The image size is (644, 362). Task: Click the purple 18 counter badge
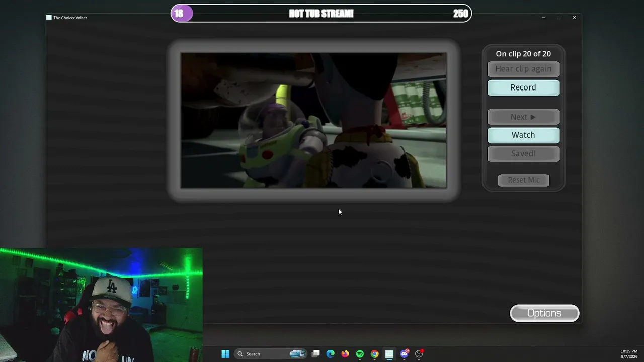point(182,14)
